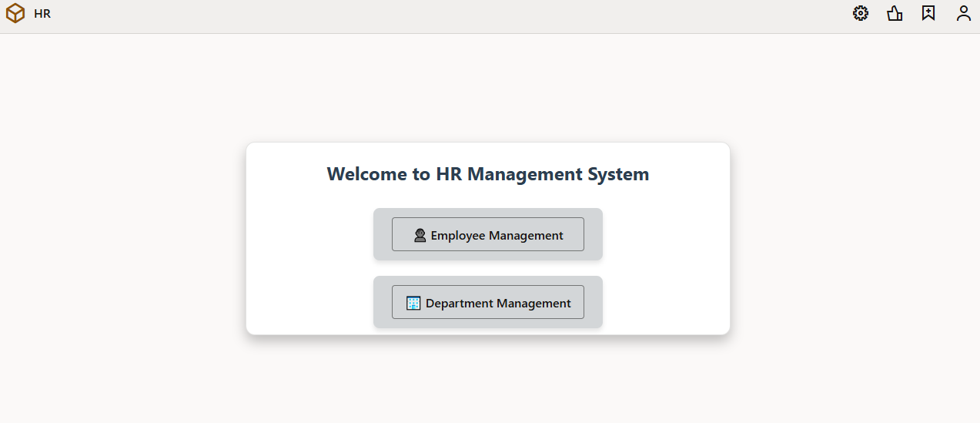The height and width of the screenshot is (423, 980).
Task: Click an empty area of the top header bar
Action: [x=462, y=15]
